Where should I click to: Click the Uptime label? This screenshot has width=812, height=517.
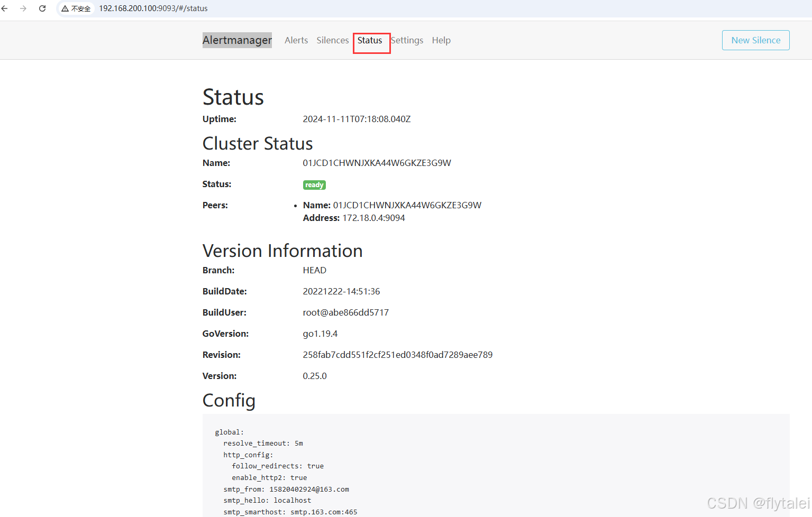coord(220,119)
